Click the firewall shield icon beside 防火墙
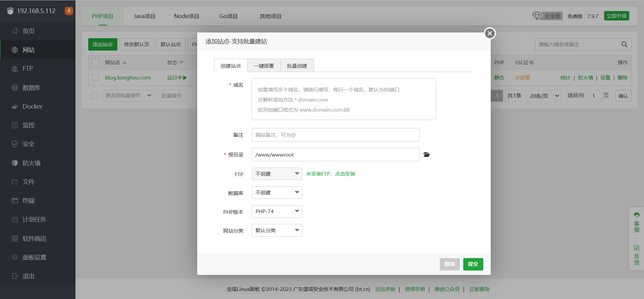This screenshot has height=299, width=644. tap(15, 163)
